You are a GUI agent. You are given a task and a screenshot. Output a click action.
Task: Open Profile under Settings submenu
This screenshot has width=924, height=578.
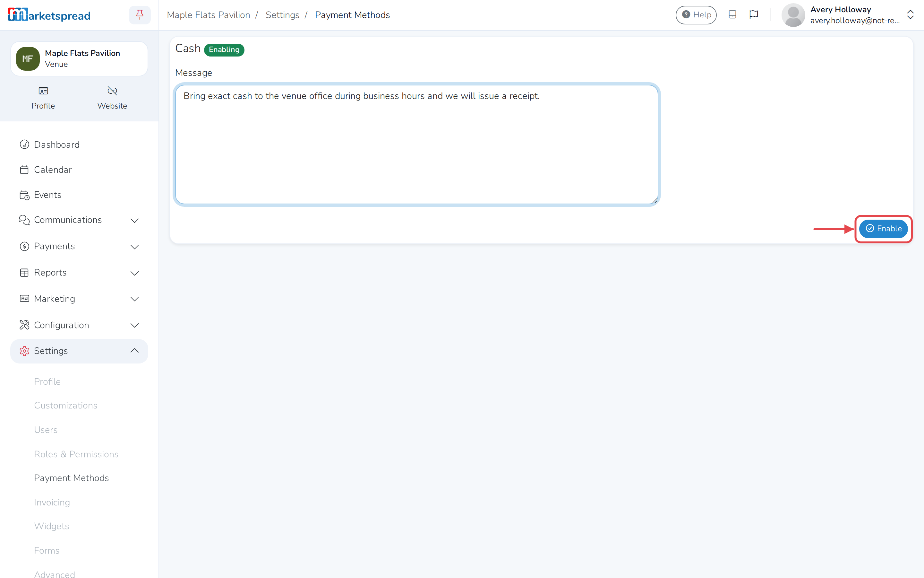[47, 381]
